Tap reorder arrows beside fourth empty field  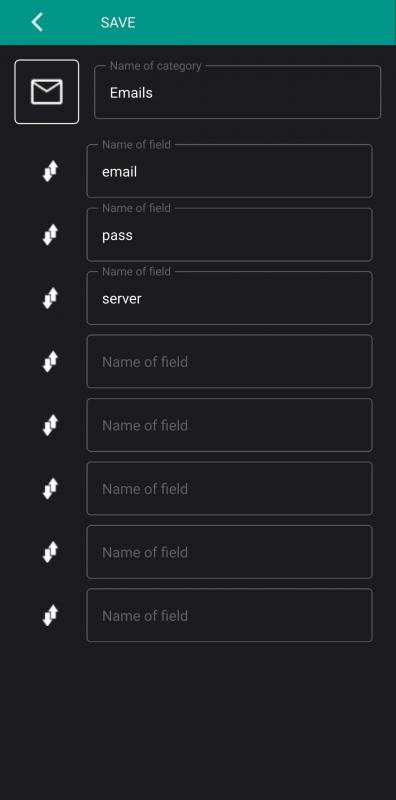click(50, 552)
